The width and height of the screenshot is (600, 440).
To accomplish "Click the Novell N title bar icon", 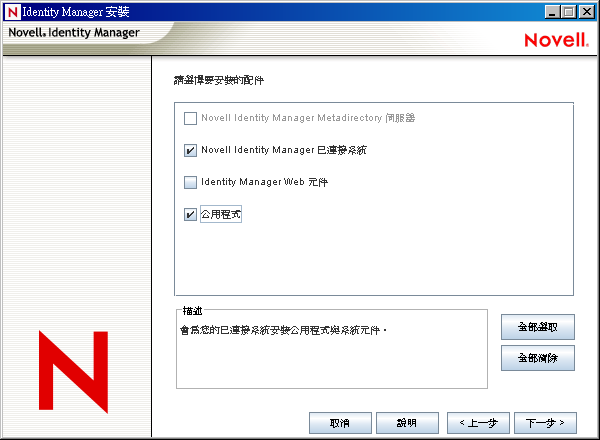I will (x=12, y=12).
